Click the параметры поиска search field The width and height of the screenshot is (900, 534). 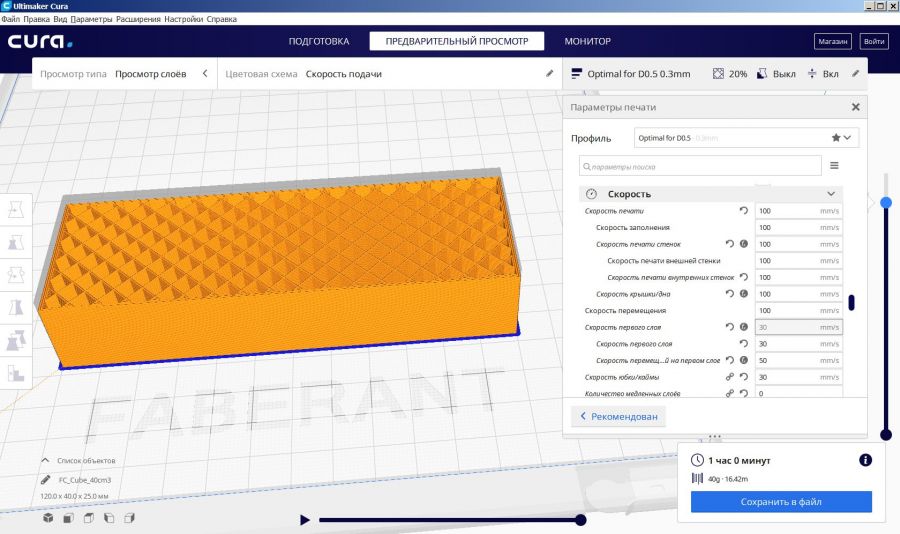coord(700,166)
